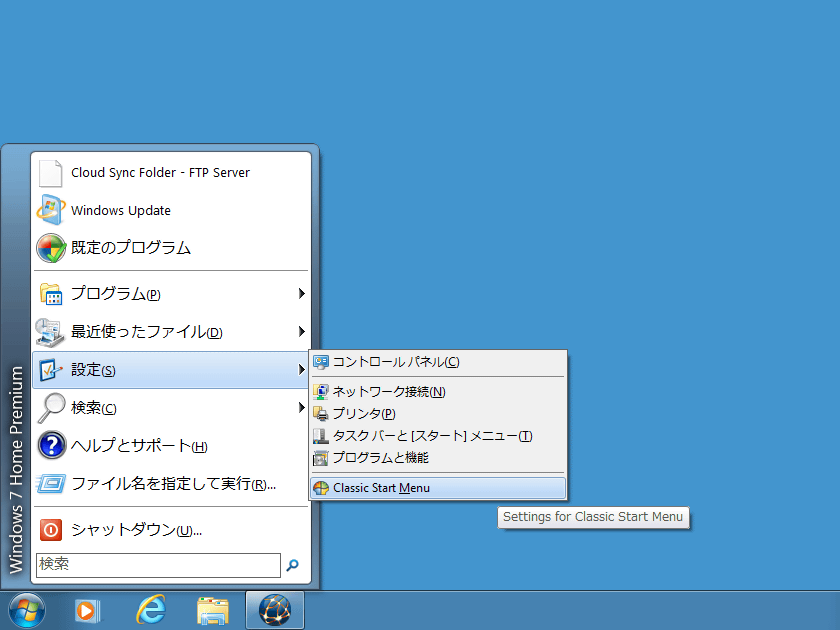The height and width of the screenshot is (630, 840).
Task: Choose プリンタ(P) text in submenu
Action: click(x=364, y=414)
